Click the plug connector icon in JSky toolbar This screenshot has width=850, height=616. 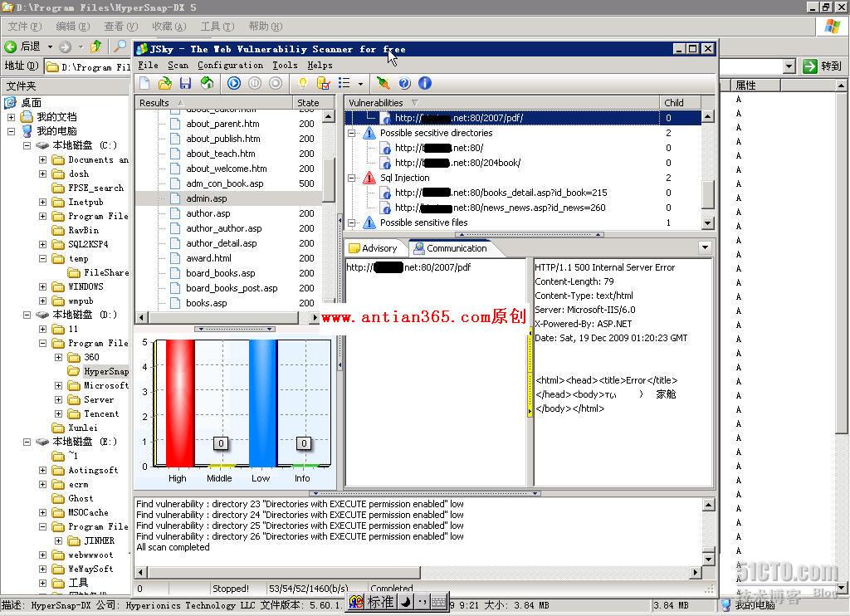[x=383, y=83]
